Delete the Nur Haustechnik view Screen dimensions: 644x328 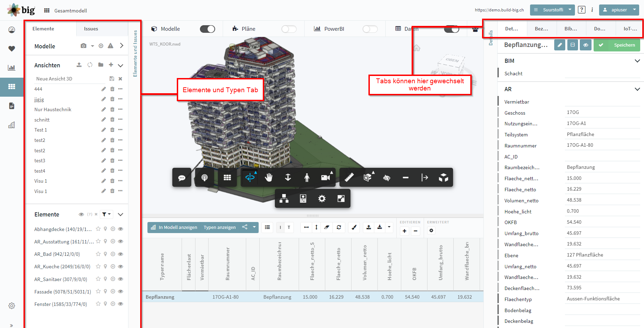(112, 109)
